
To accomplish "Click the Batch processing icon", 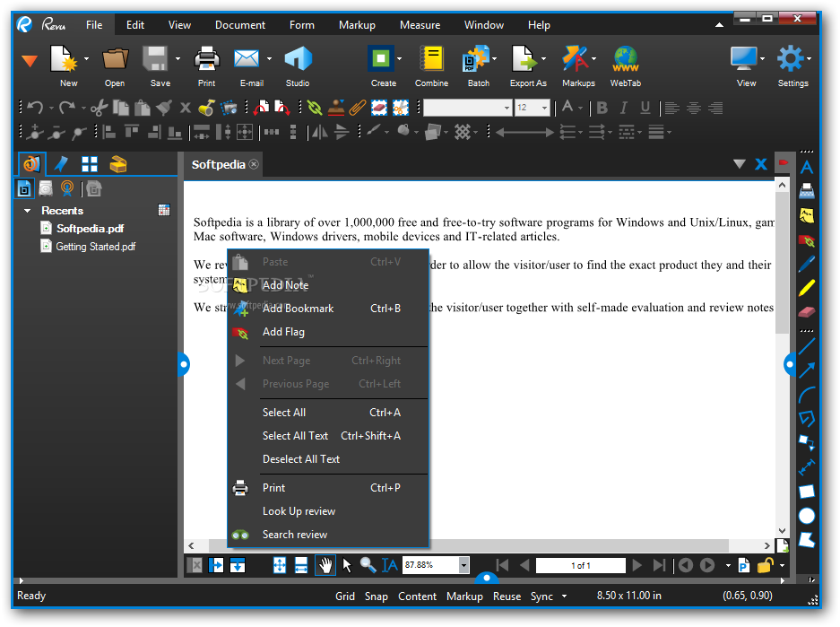I will click(x=476, y=58).
